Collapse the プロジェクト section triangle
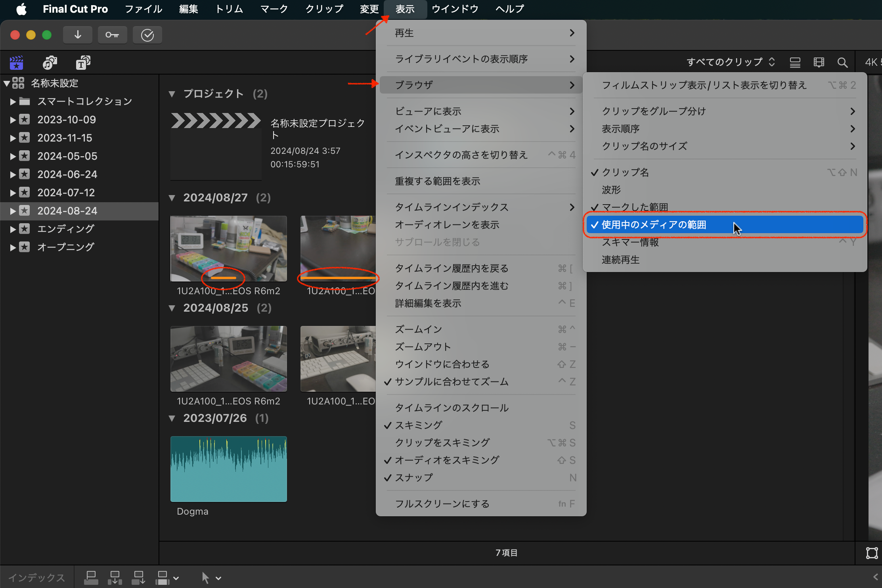Image resolution: width=882 pixels, height=588 pixels. (x=172, y=94)
